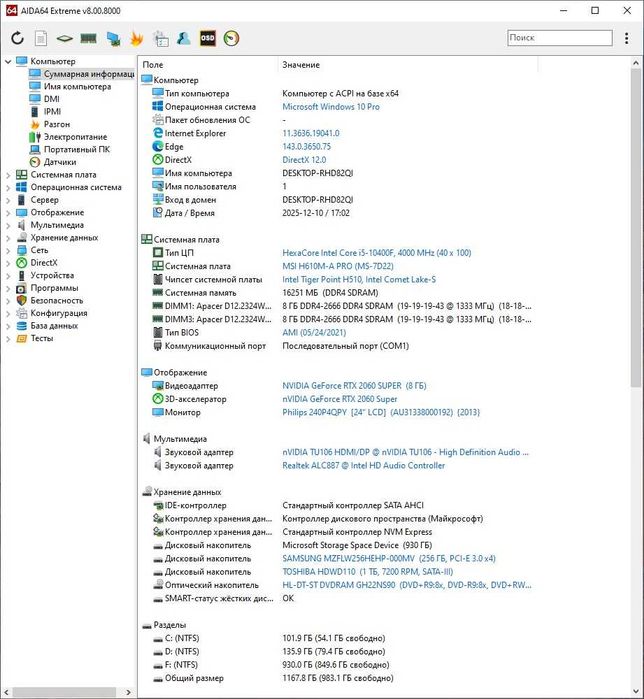Collapse the Компьютер tree node

[8, 62]
